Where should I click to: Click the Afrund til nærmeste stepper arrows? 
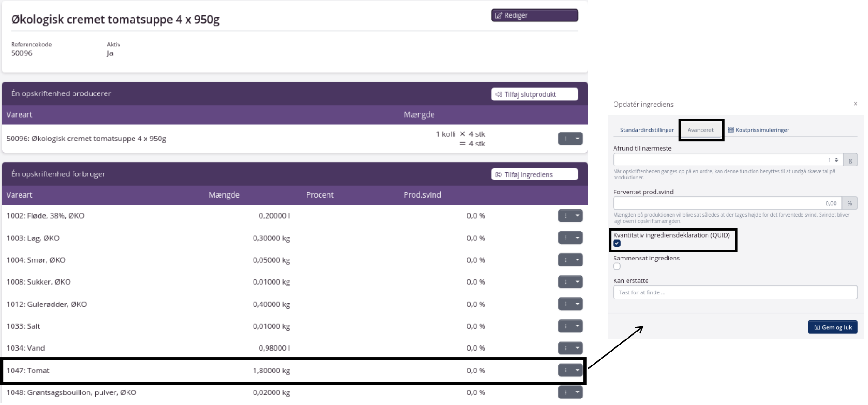pyautogui.click(x=836, y=160)
